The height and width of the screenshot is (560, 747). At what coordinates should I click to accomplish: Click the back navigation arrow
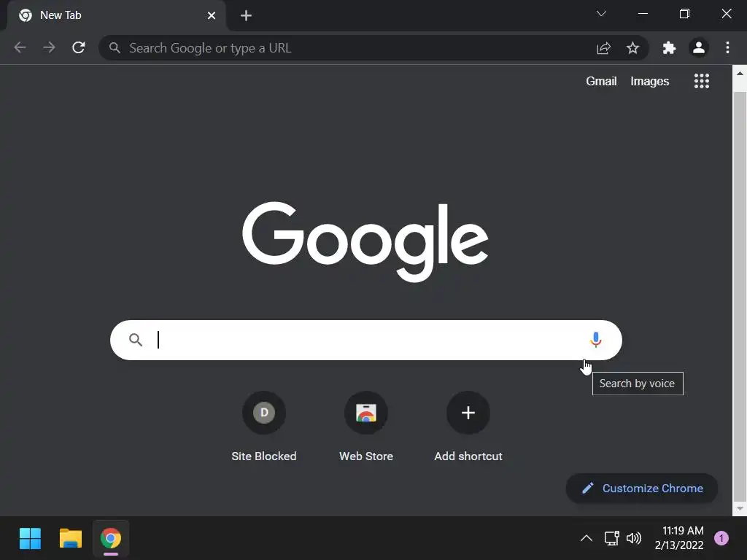click(20, 47)
